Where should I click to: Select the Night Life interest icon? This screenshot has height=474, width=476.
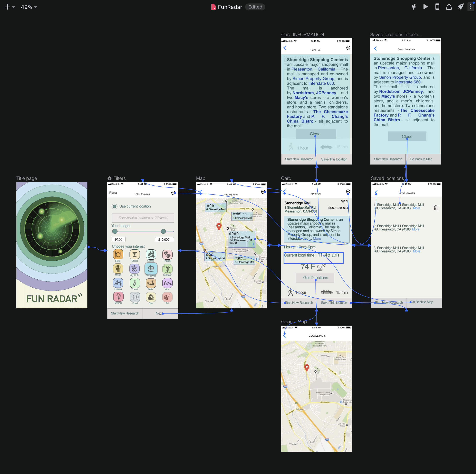tap(134, 268)
